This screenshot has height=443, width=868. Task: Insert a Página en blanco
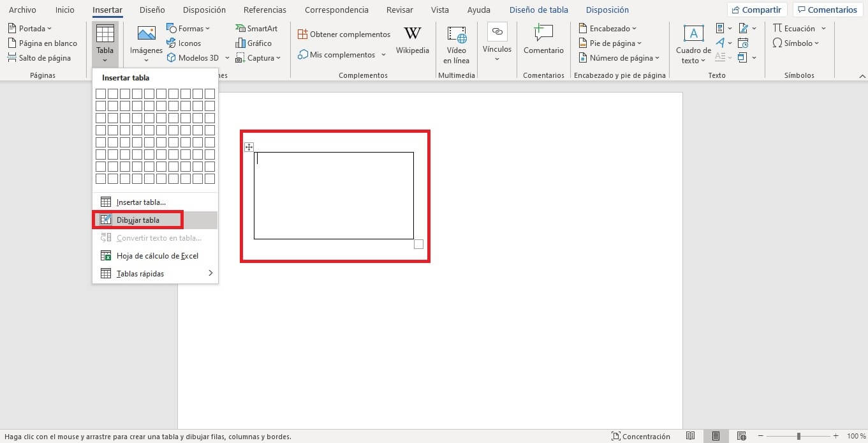(x=43, y=43)
